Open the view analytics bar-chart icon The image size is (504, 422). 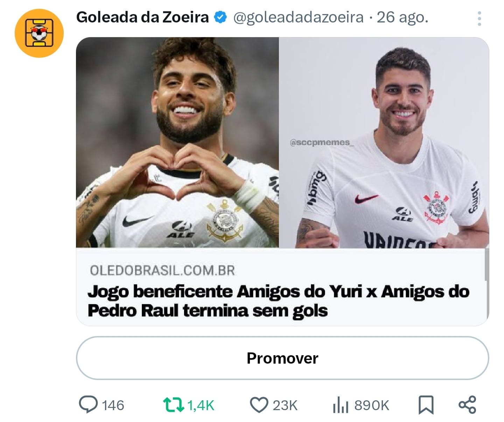[341, 405]
